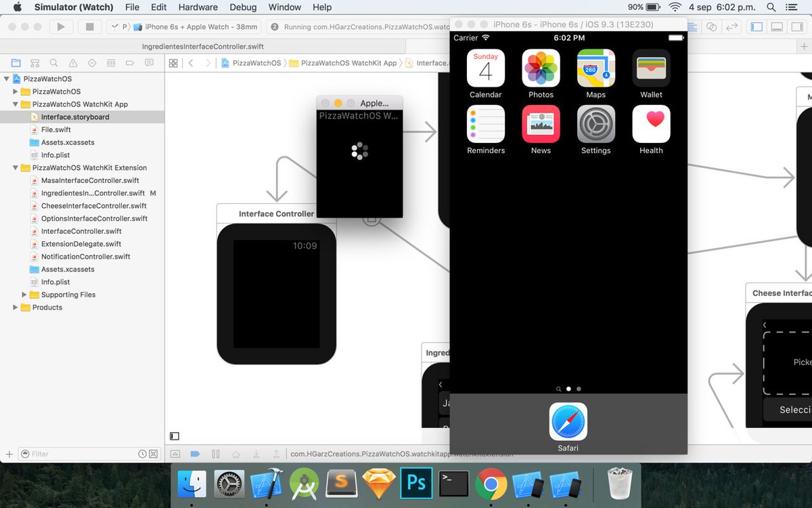This screenshot has width=812, height=508.
Task: Open the iPhone 6s + Apple Watch scheme dropdown
Action: click(x=196, y=27)
